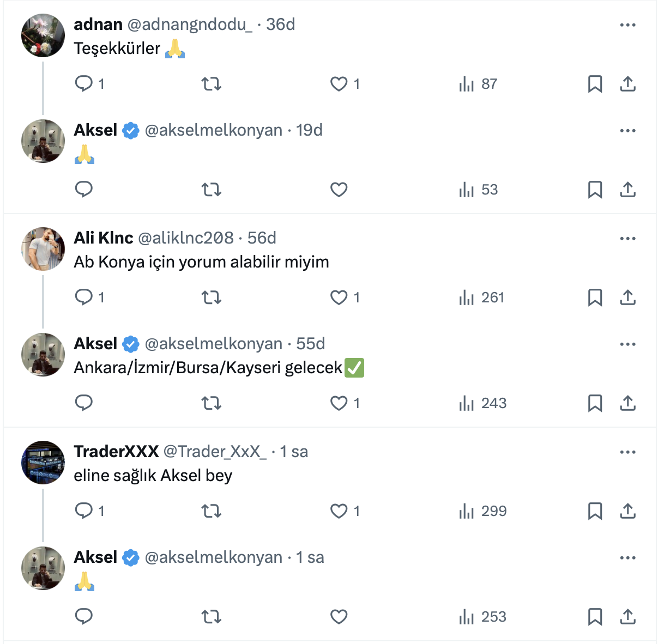View analytics on Ali Klnc's 261-view tweet
Viewport: 664px width, 644px height.
[482, 297]
